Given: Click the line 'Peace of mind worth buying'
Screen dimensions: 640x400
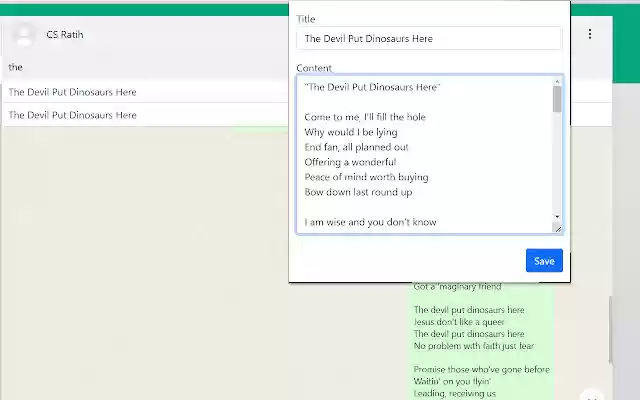Looking at the screenshot, I should 366,177.
